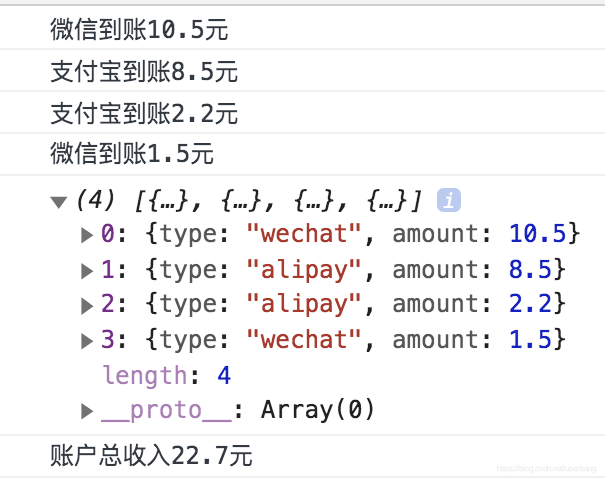
Task: Expand array item 3 with wechat 1.5
Action: [87, 341]
